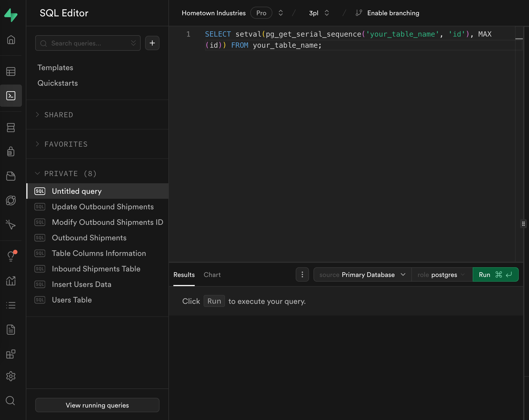Click Enable branching
The height and width of the screenshot is (420, 529).
tap(393, 13)
